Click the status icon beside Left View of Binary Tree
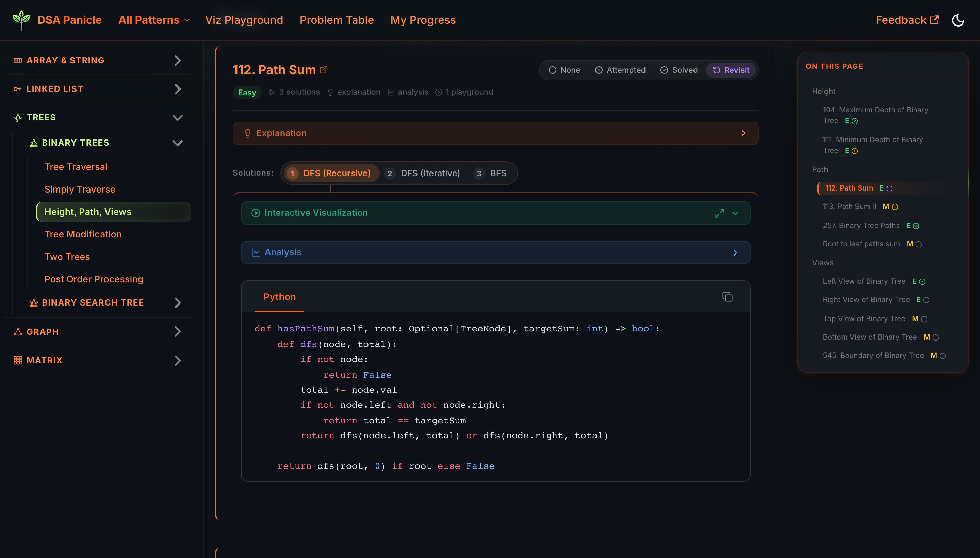 pyautogui.click(x=922, y=282)
